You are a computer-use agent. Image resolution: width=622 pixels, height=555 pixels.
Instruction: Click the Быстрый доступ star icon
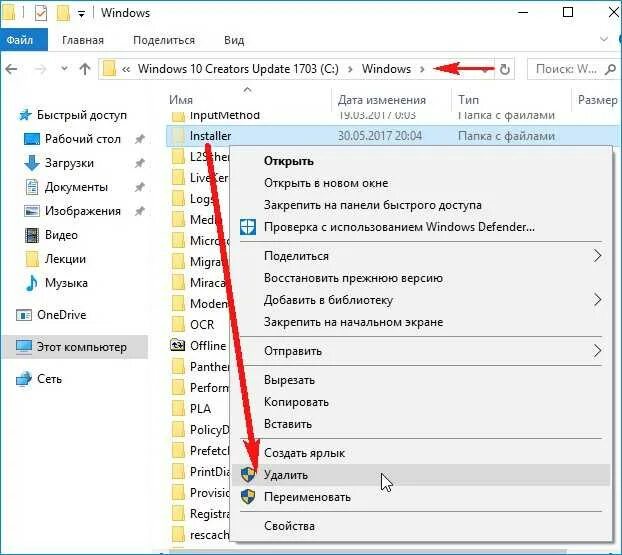[25, 115]
